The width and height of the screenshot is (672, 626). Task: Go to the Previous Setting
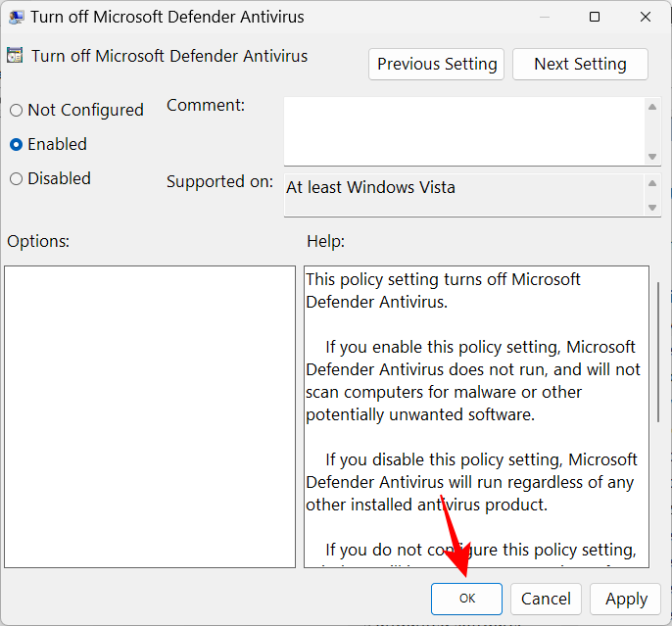pyautogui.click(x=437, y=65)
